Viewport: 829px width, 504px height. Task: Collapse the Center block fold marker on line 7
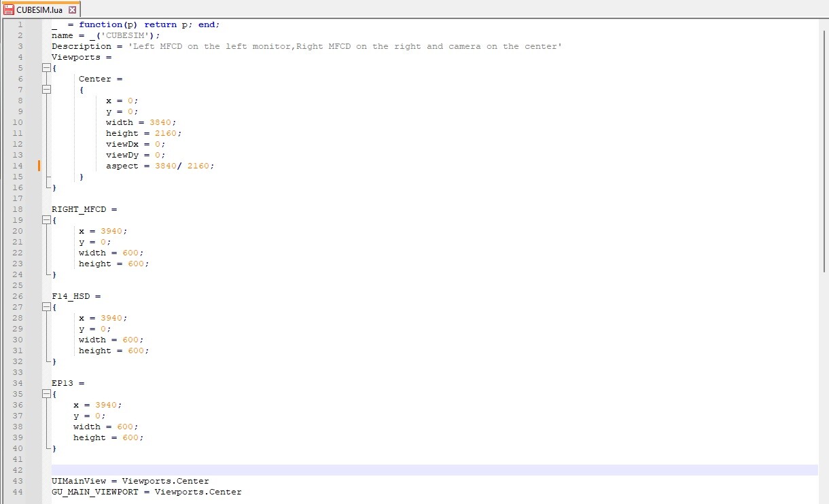pos(46,90)
